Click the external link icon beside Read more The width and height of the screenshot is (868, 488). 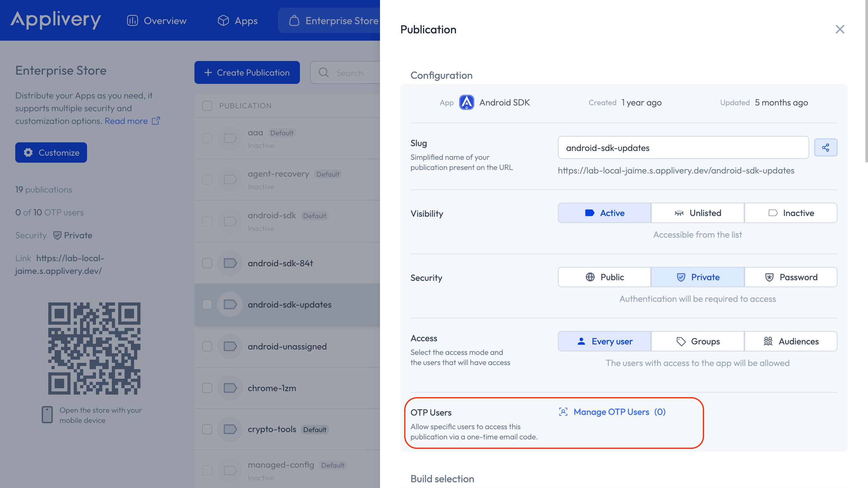(x=156, y=121)
